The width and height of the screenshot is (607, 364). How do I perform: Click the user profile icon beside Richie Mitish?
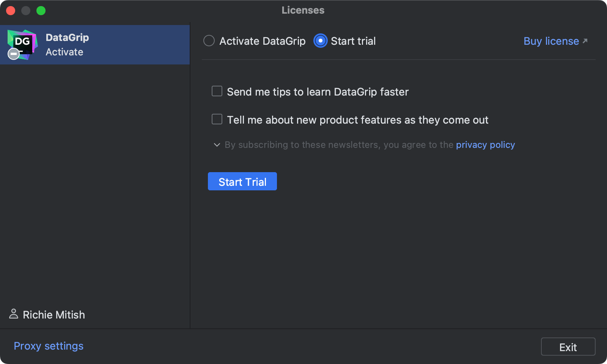pyautogui.click(x=14, y=314)
